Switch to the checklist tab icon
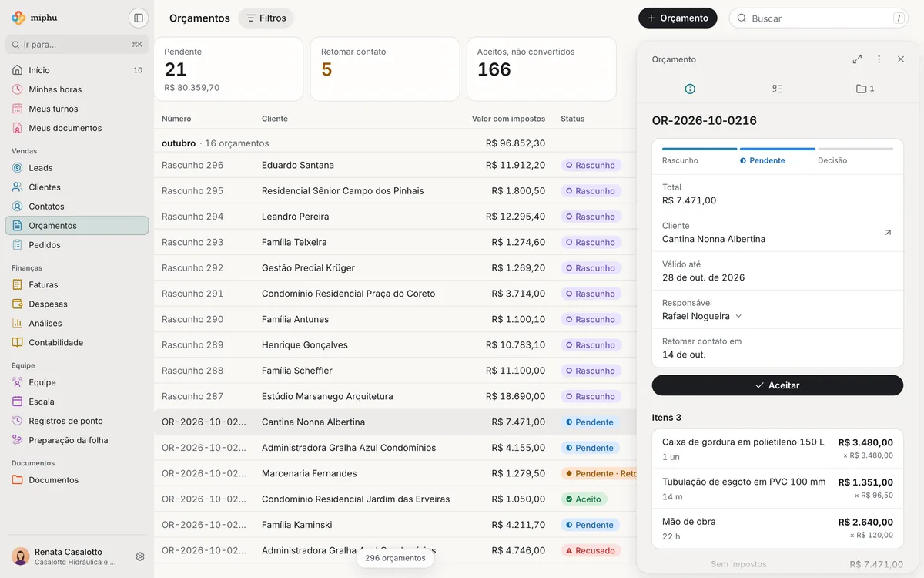The height and width of the screenshot is (578, 924). pyautogui.click(x=777, y=89)
